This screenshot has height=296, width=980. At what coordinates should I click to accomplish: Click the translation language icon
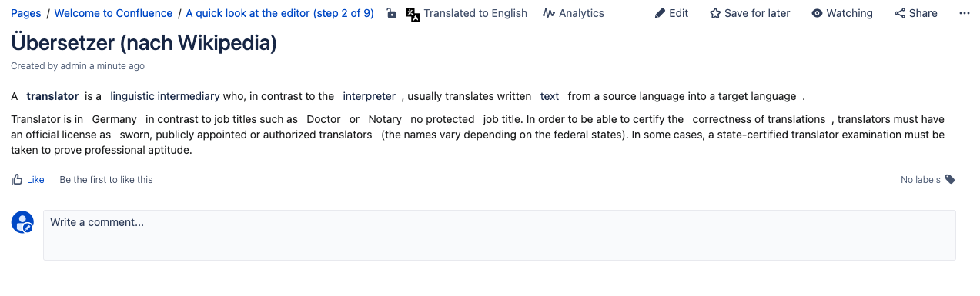pyautogui.click(x=413, y=13)
